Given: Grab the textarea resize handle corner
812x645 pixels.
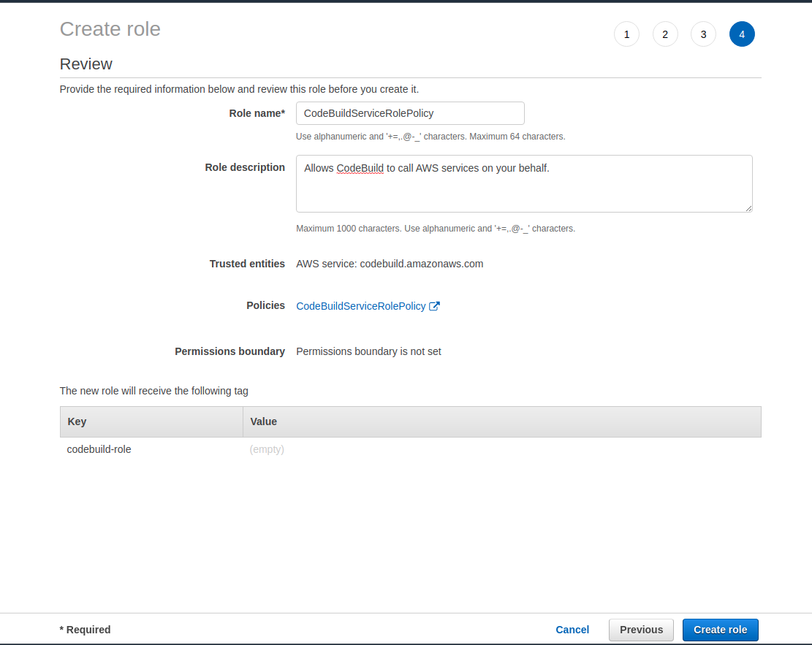Looking at the screenshot, I should point(748,208).
